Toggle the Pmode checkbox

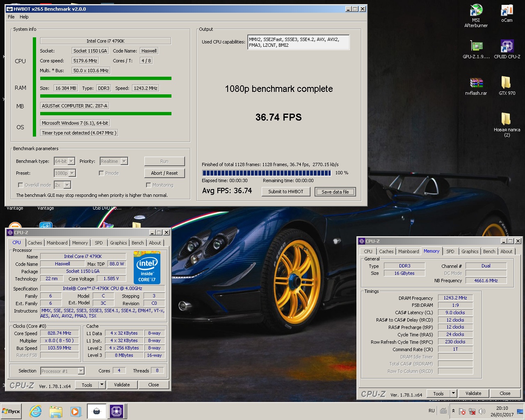tap(101, 173)
